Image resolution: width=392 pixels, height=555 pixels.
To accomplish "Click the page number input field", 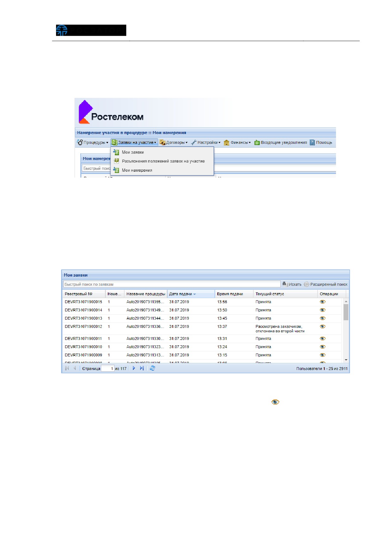I will (x=108, y=368).
